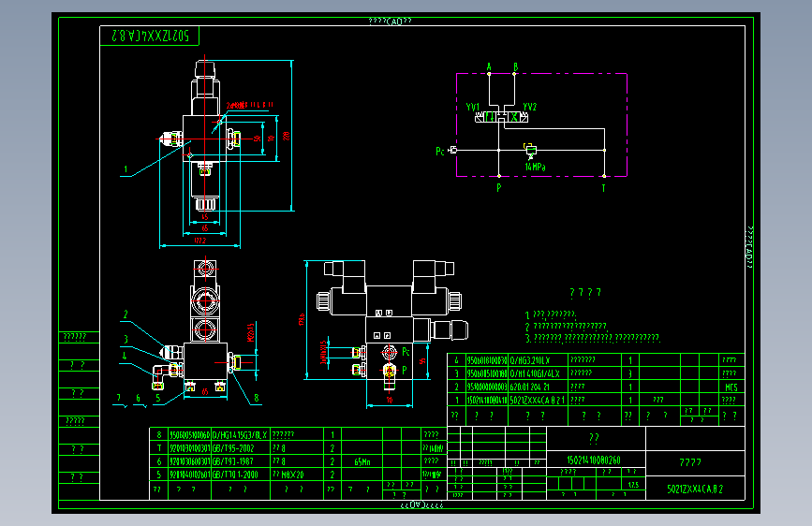The height and width of the screenshot is (526, 812).
Task: Select port label A on the hydraulic schematic
Action: pyautogui.click(x=489, y=66)
